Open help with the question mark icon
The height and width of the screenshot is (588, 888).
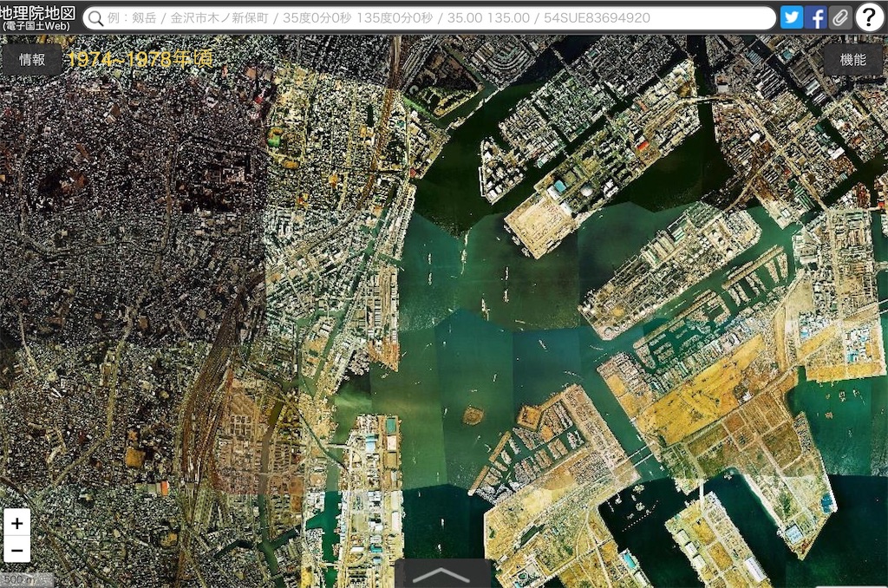pos(869,17)
